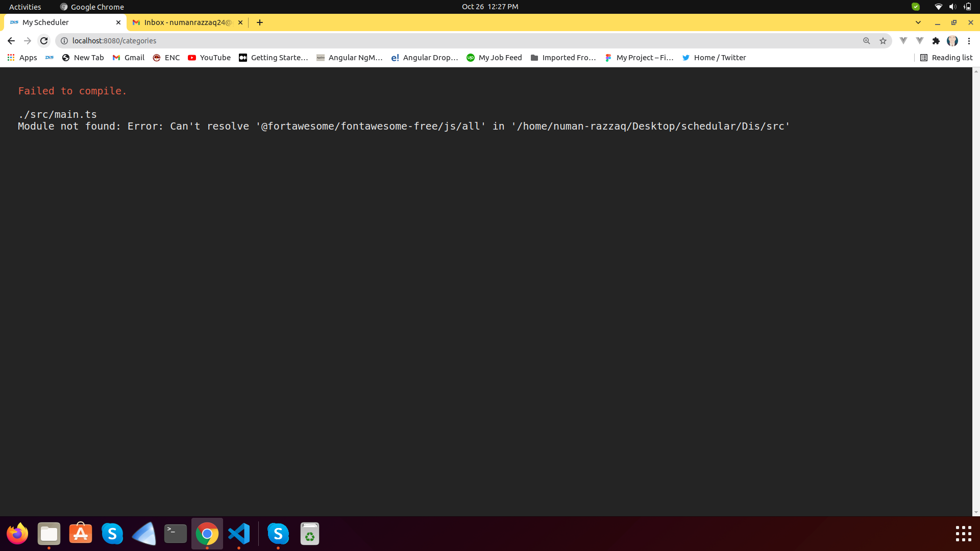Click the Activities menu item
Viewport: 980px width, 551px height.
pyautogui.click(x=24, y=7)
